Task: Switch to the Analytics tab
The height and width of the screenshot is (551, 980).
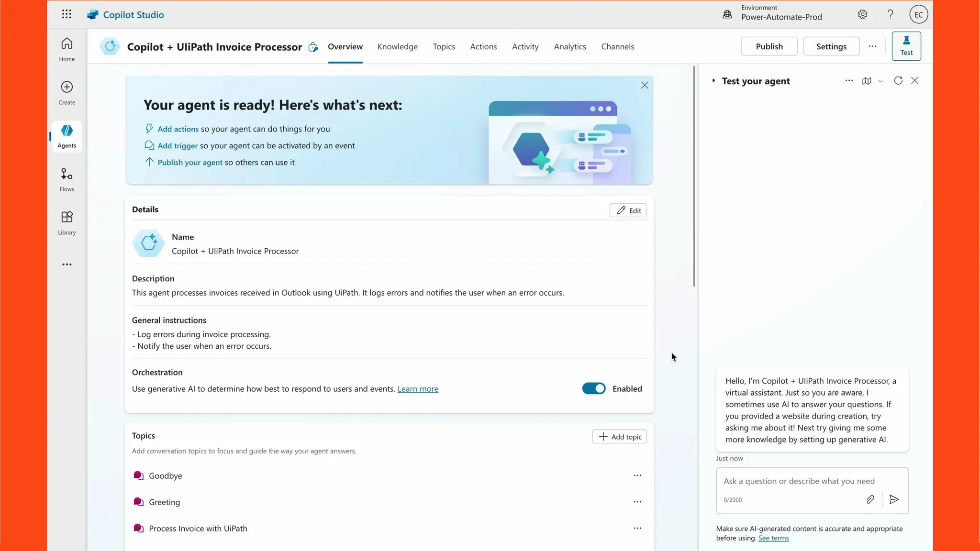Action: [x=569, y=46]
